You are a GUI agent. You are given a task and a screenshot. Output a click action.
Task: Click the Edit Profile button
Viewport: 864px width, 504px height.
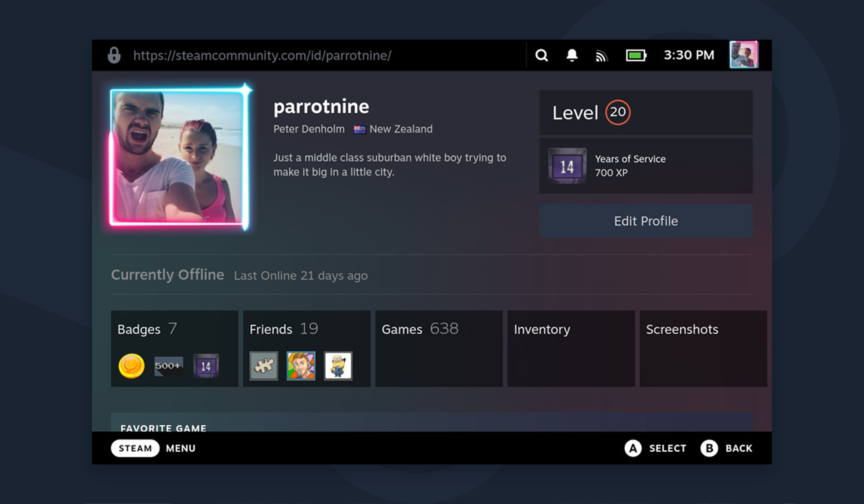[646, 221]
